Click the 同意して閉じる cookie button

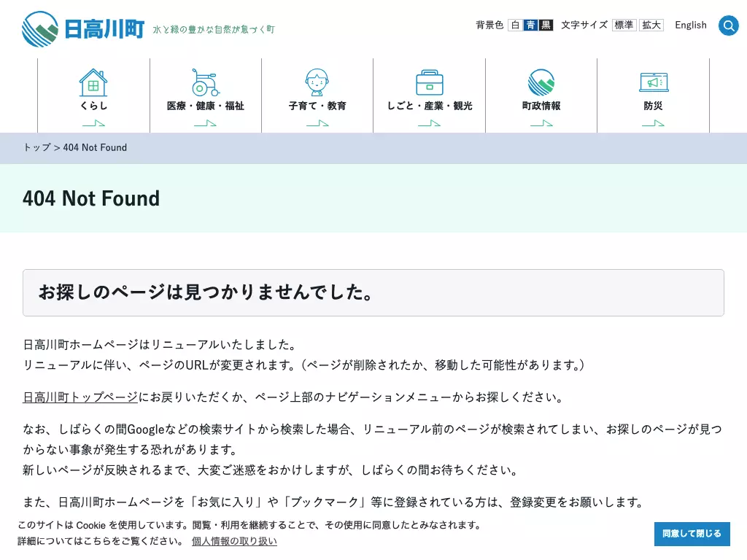[x=692, y=534]
